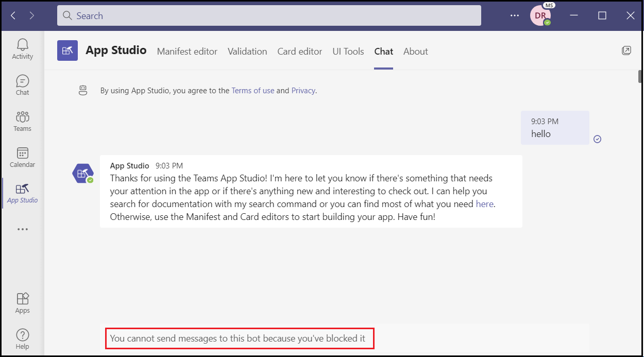
Task: Go back with the left arrow
Action: (x=13, y=15)
